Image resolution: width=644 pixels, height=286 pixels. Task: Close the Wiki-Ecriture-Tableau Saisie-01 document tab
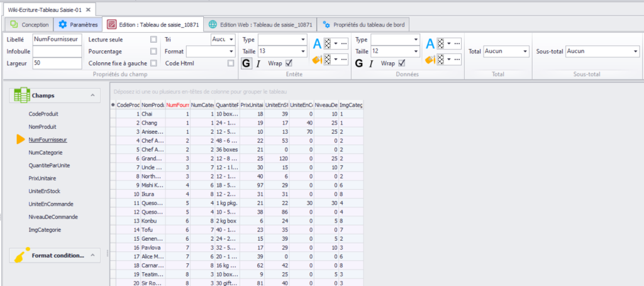point(88,9)
